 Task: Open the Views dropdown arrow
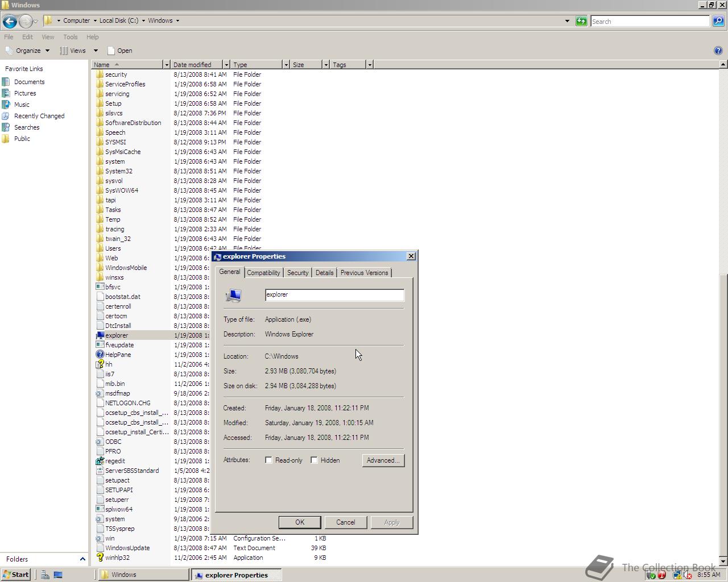click(96, 51)
